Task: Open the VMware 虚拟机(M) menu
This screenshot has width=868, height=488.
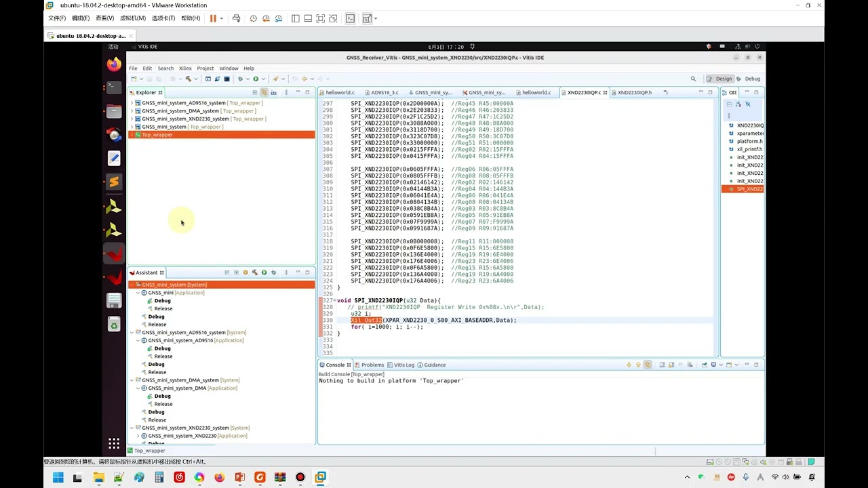Action: (132, 18)
